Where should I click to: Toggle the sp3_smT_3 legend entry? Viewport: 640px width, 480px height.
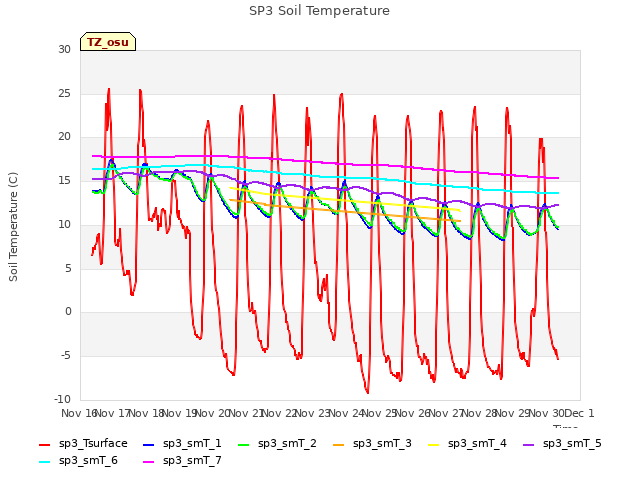click(x=372, y=444)
